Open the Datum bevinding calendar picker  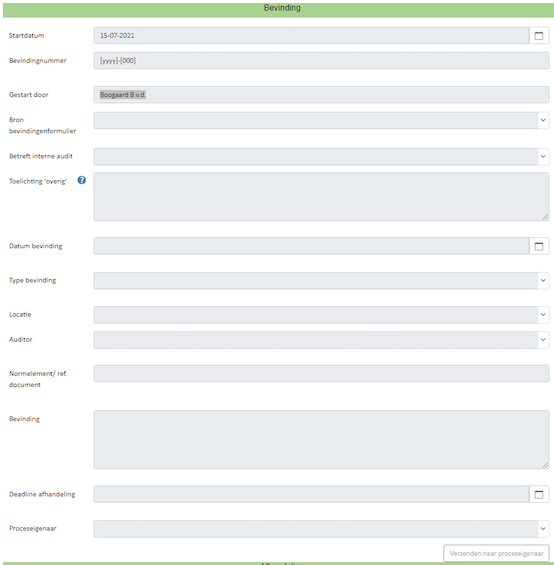(539, 246)
